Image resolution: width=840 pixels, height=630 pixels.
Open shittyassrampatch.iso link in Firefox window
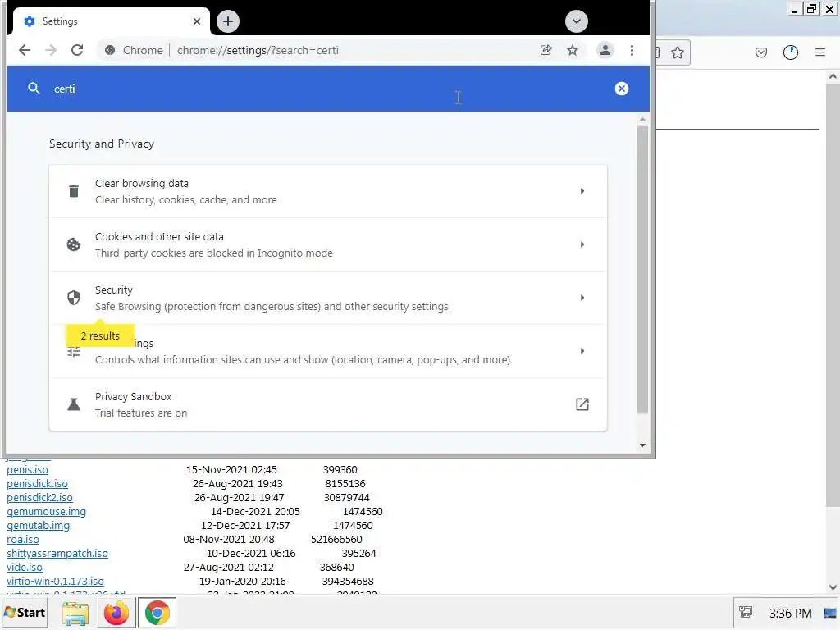pyautogui.click(x=57, y=554)
